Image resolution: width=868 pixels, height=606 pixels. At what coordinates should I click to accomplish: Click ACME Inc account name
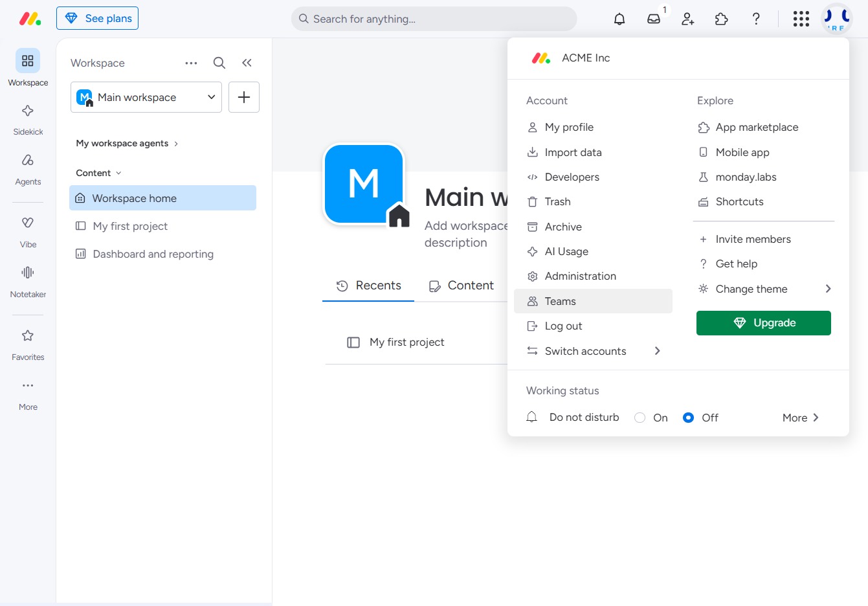tap(586, 58)
